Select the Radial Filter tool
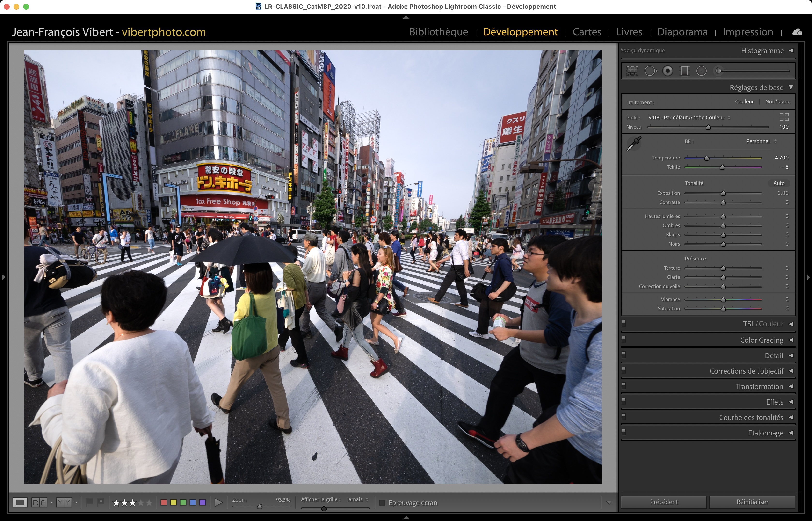This screenshot has width=812, height=521. click(x=701, y=71)
